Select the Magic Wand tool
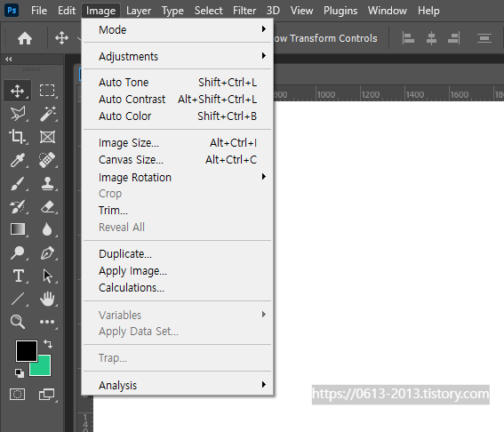Viewport: 504px width, 432px height. tap(48, 114)
